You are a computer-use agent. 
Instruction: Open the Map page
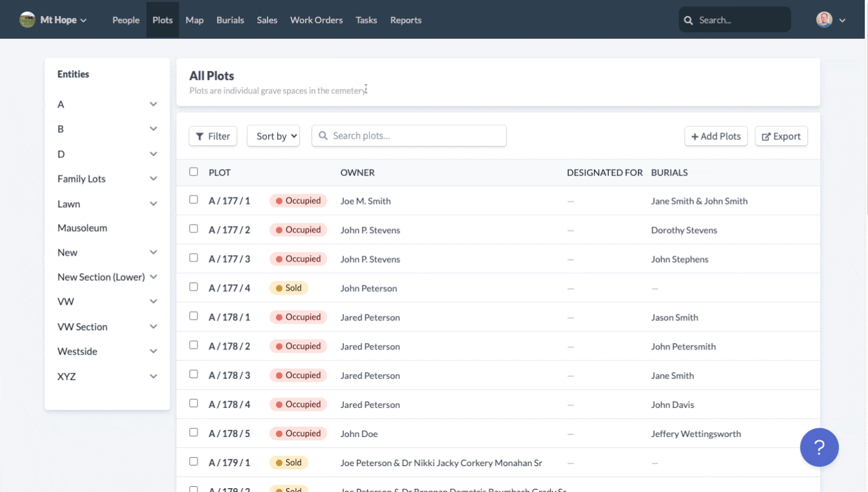point(194,20)
